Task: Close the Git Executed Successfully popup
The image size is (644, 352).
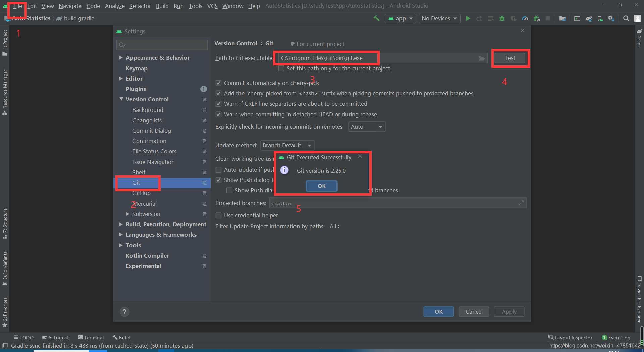Action: pos(360,157)
